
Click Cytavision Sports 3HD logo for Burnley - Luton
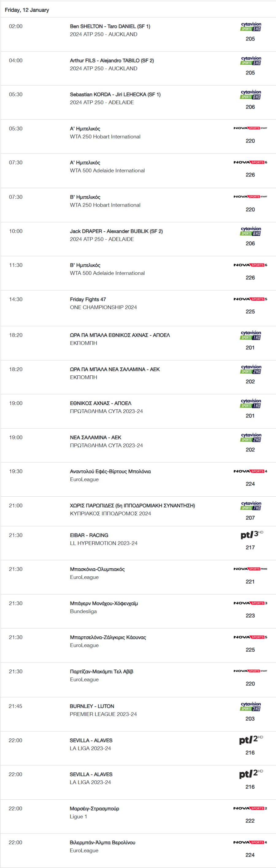[x=251, y=707]
